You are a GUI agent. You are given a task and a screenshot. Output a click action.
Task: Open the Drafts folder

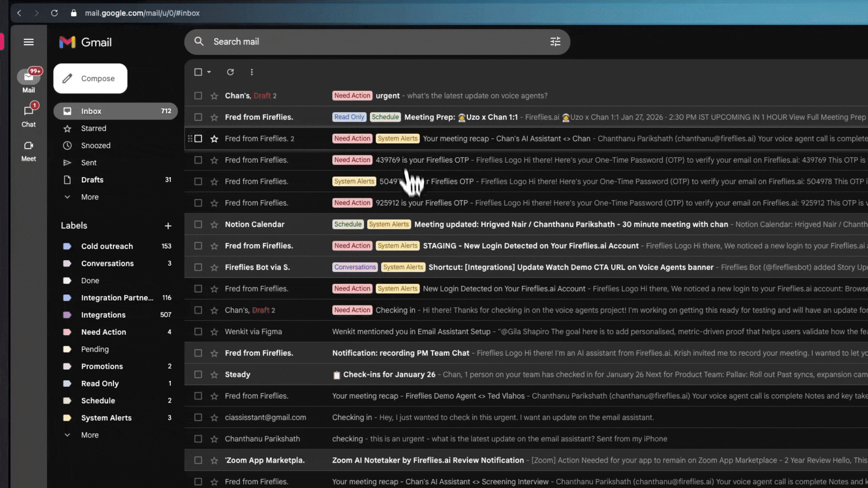[115, 180]
